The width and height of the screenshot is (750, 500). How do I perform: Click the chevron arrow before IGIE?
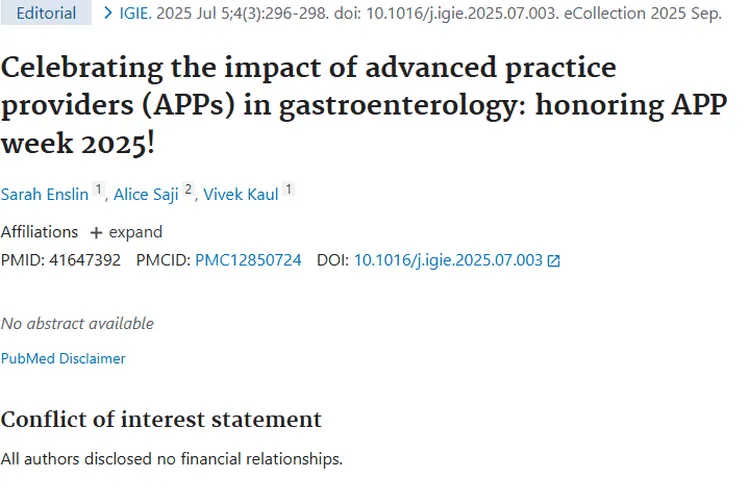(108, 14)
